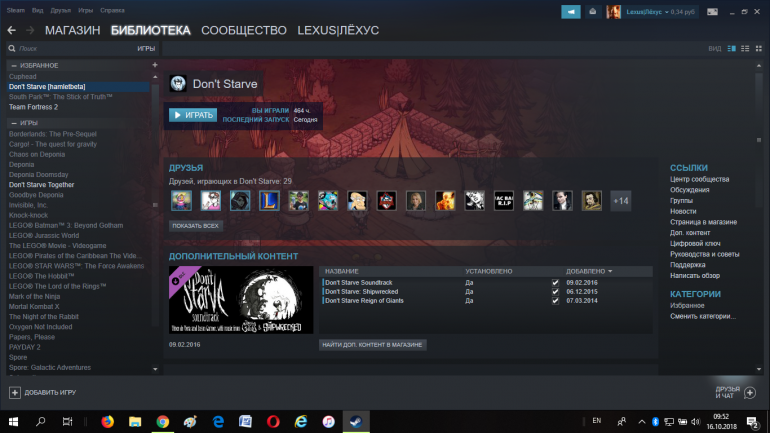
Task: Open Google Chrome from the taskbar
Action: (x=163, y=422)
